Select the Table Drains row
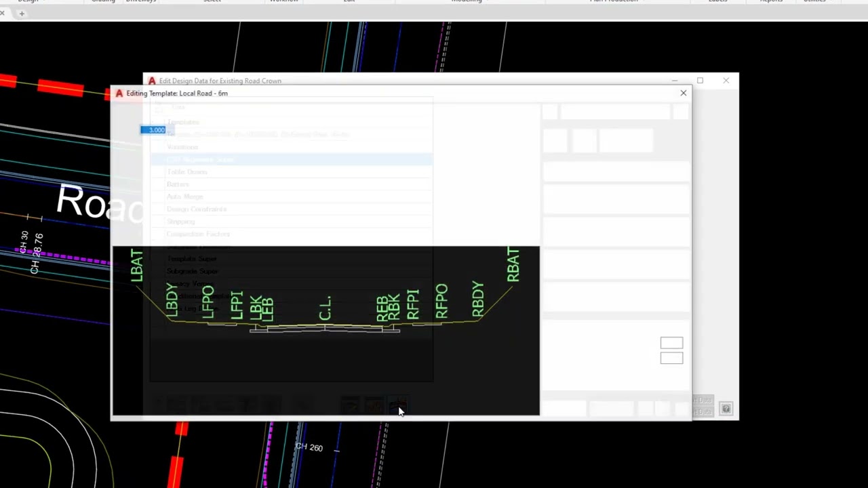This screenshot has width=868, height=488. (x=292, y=172)
